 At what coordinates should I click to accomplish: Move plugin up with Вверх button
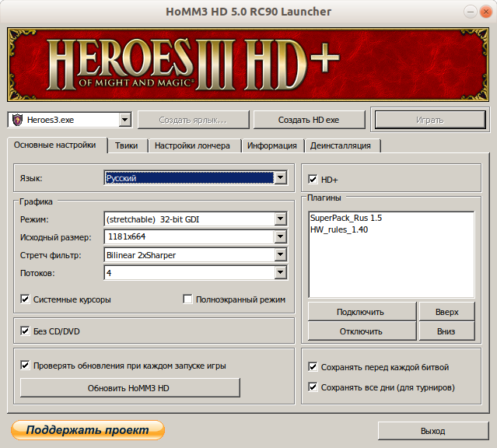click(x=447, y=312)
